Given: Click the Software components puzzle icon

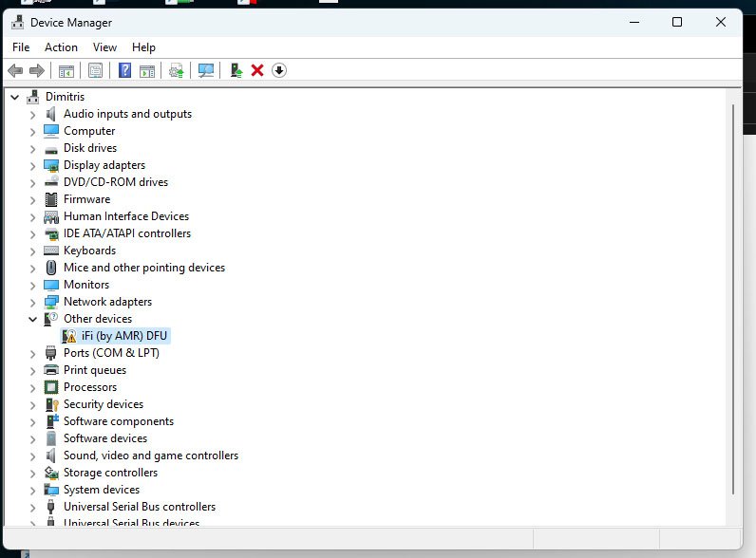Looking at the screenshot, I should pyautogui.click(x=51, y=421).
